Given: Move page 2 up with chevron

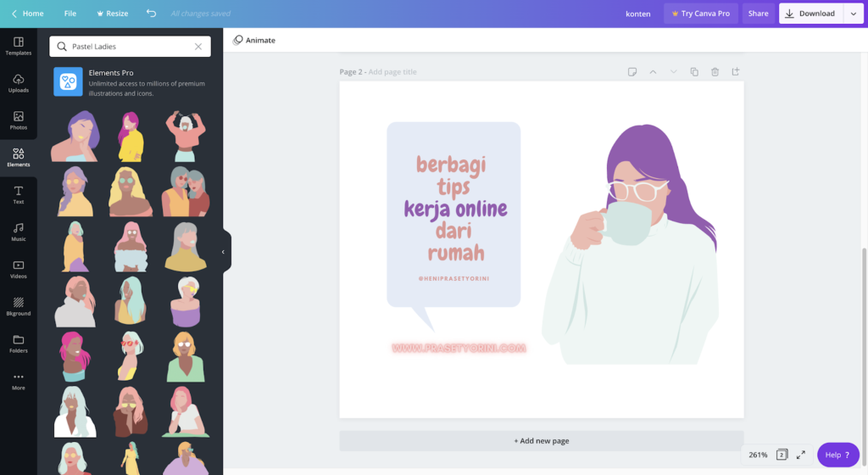Looking at the screenshot, I should click(x=653, y=72).
